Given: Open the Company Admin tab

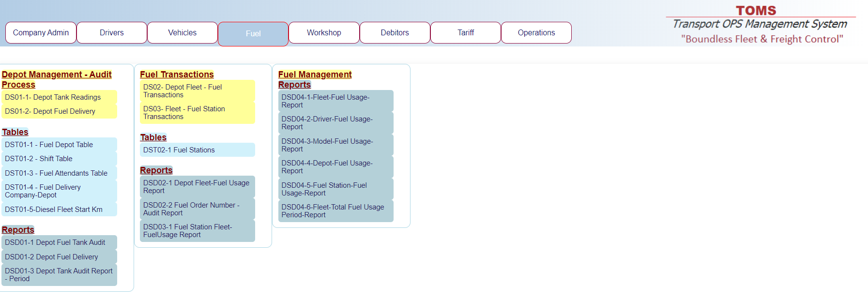Looking at the screenshot, I should 41,32.
